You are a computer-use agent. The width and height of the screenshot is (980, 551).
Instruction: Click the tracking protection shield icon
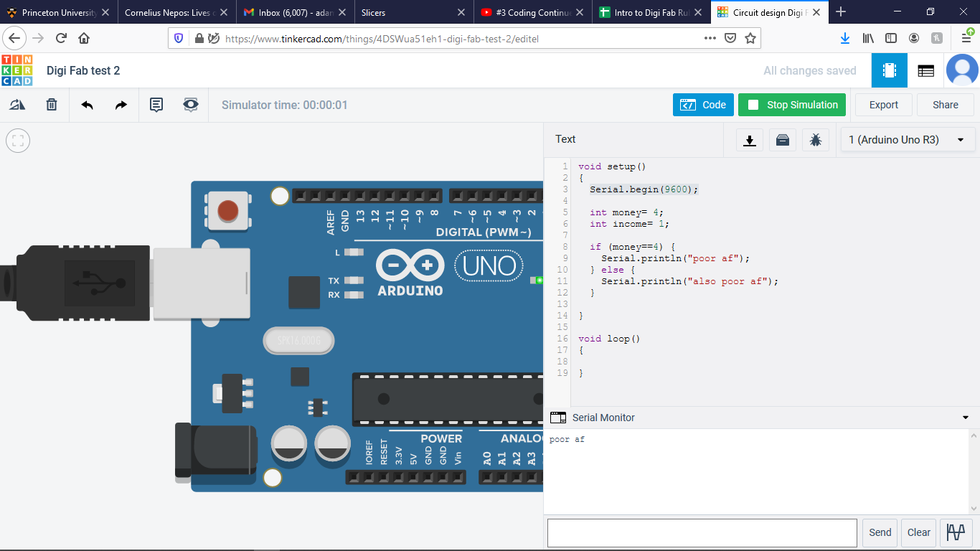pos(179,38)
